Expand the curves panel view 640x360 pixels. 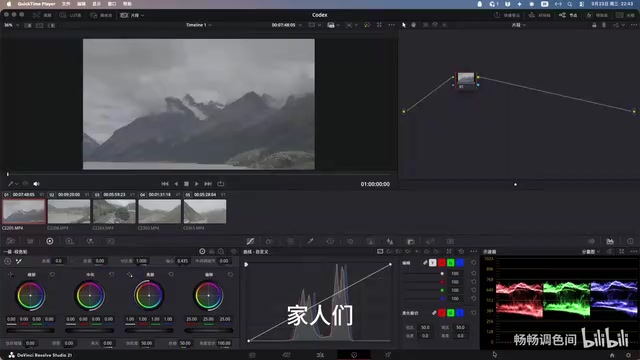click(449, 251)
